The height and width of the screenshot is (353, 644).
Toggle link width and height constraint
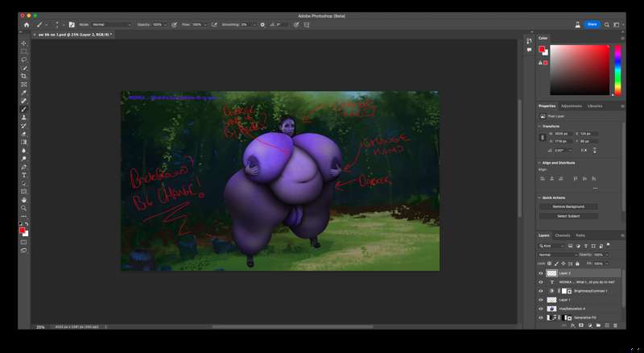(542, 138)
